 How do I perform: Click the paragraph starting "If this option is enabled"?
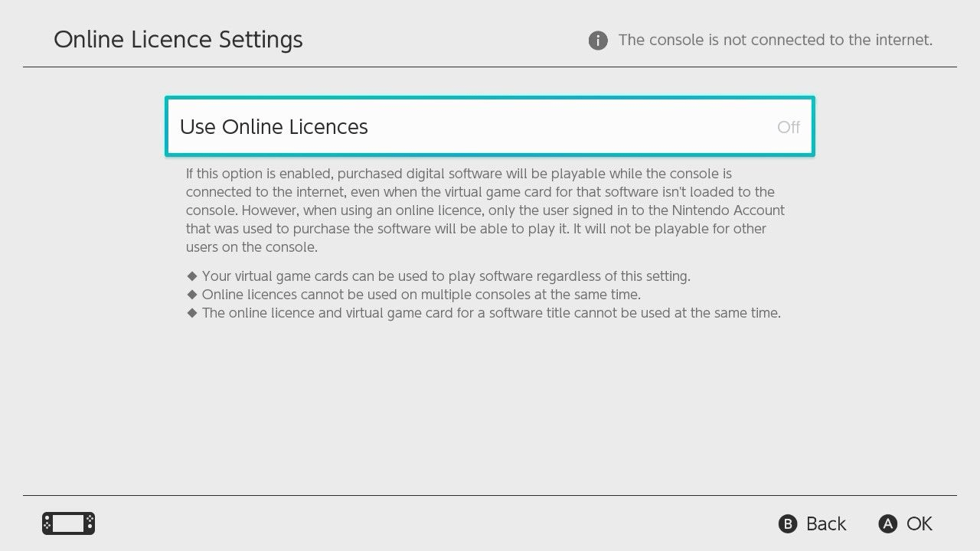pyautogui.click(x=485, y=210)
